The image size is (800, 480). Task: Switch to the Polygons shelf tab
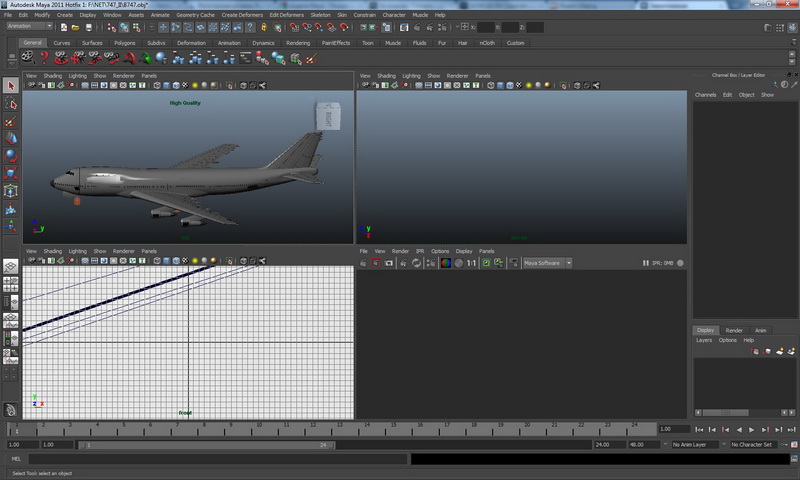tap(124, 43)
